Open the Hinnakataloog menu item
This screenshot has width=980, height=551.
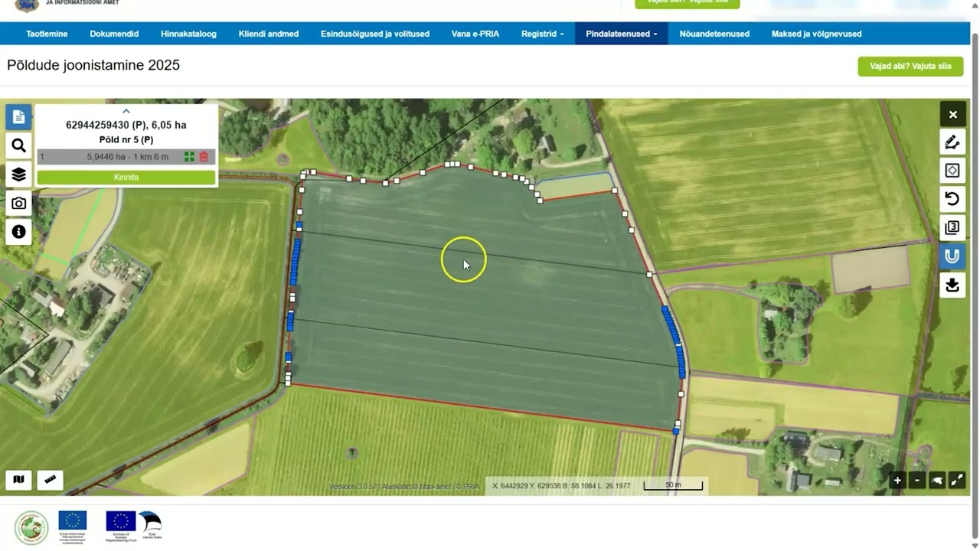(x=188, y=34)
